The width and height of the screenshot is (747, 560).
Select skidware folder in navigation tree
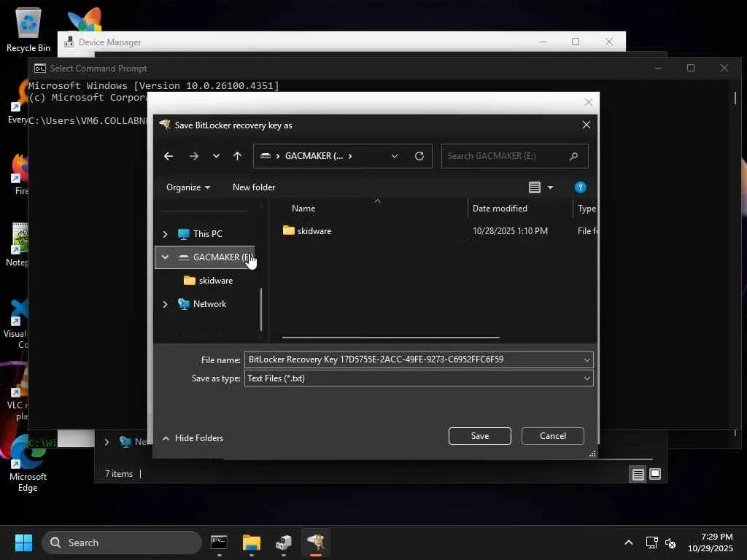pyautogui.click(x=209, y=281)
